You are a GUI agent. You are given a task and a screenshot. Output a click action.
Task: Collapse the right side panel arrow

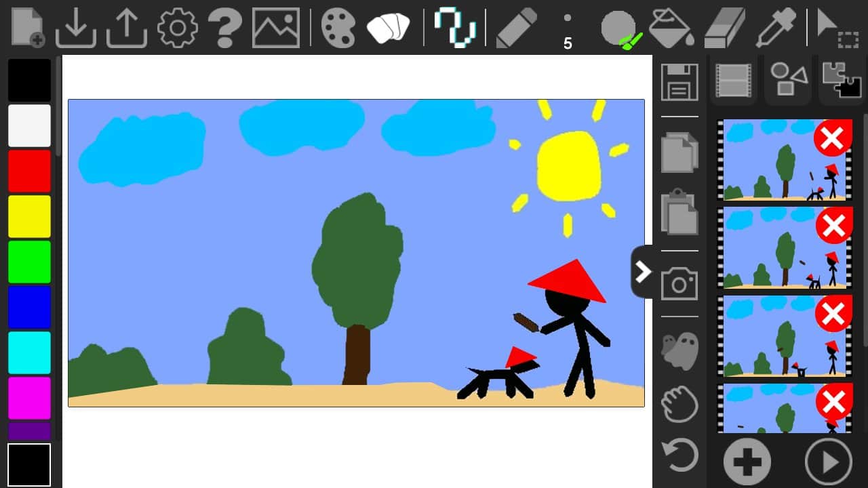click(x=642, y=272)
